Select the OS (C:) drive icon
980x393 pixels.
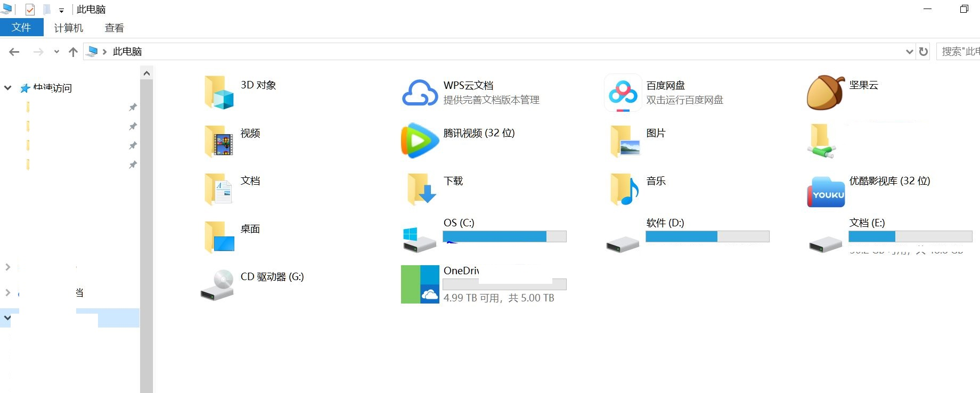[420, 240]
